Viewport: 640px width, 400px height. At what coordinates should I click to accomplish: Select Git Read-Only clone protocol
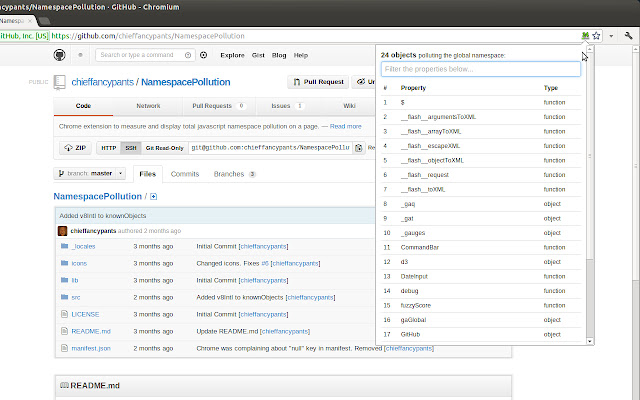164,148
